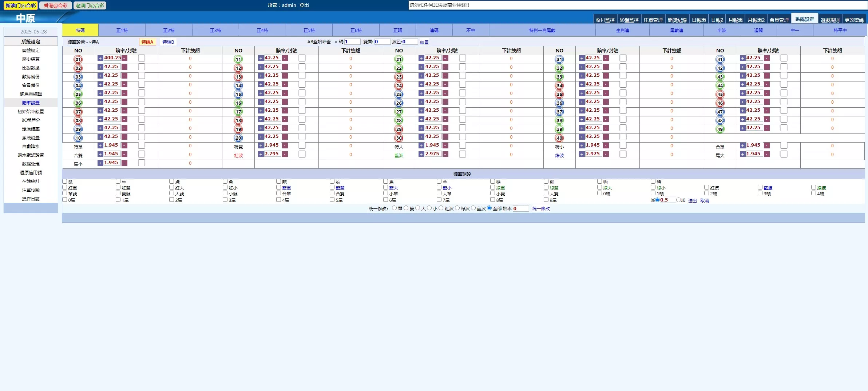Click the 登出 logout link
Screen dimensions: 868x391
pos(304,5)
